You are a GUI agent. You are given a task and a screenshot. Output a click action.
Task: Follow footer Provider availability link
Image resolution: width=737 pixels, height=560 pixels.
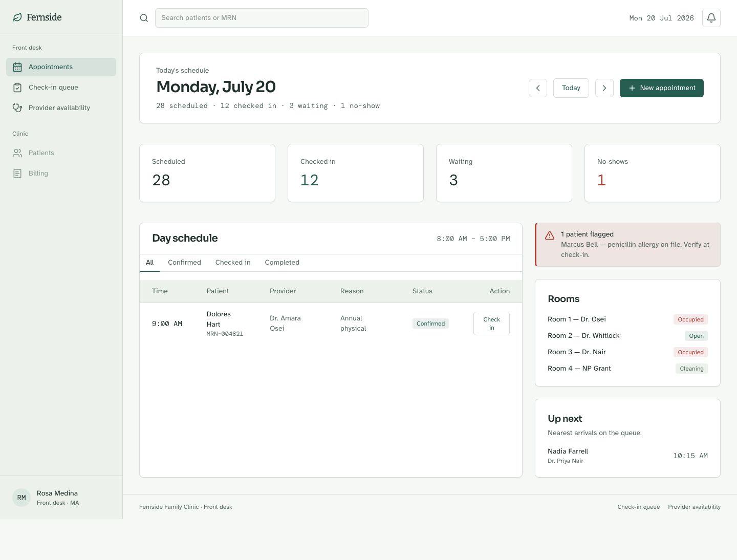click(694, 507)
